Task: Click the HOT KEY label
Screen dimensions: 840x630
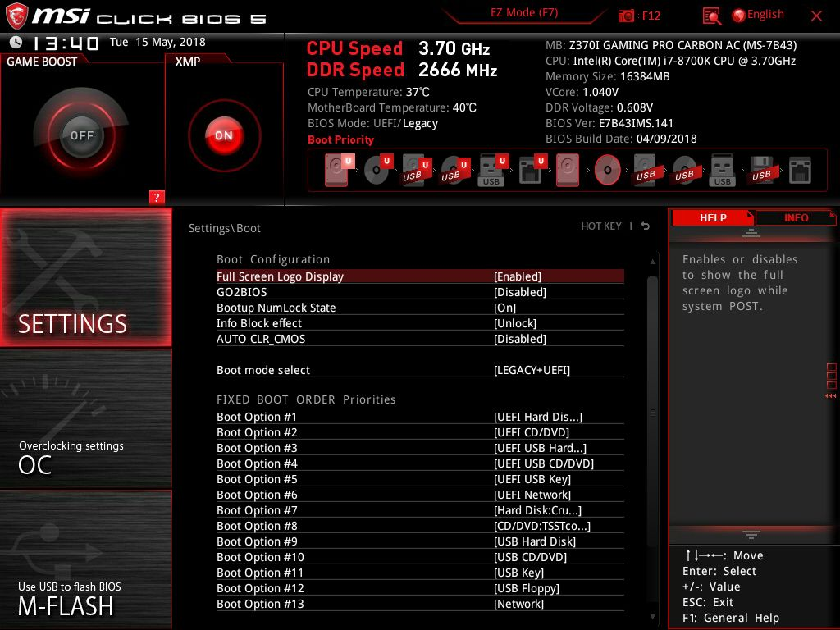Action: (x=601, y=226)
